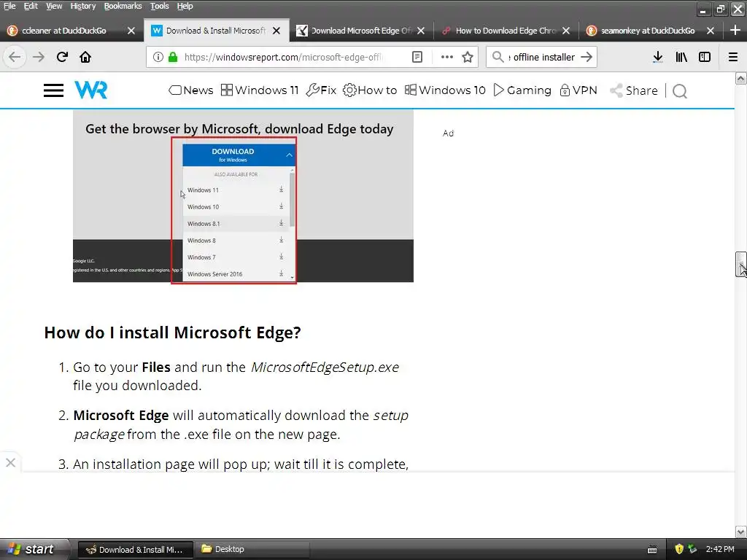
Task: Open the How to section
Action: click(370, 90)
